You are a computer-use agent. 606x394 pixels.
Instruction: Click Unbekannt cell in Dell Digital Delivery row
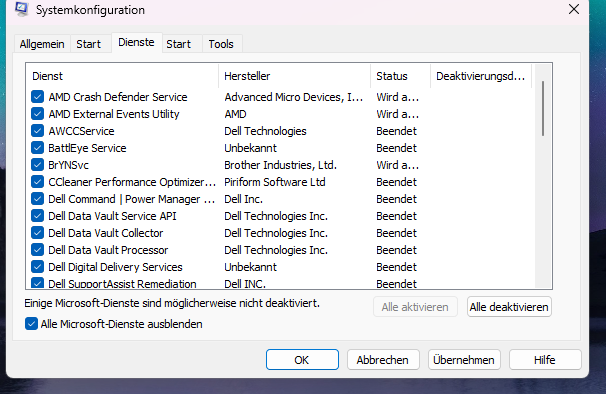[250, 267]
